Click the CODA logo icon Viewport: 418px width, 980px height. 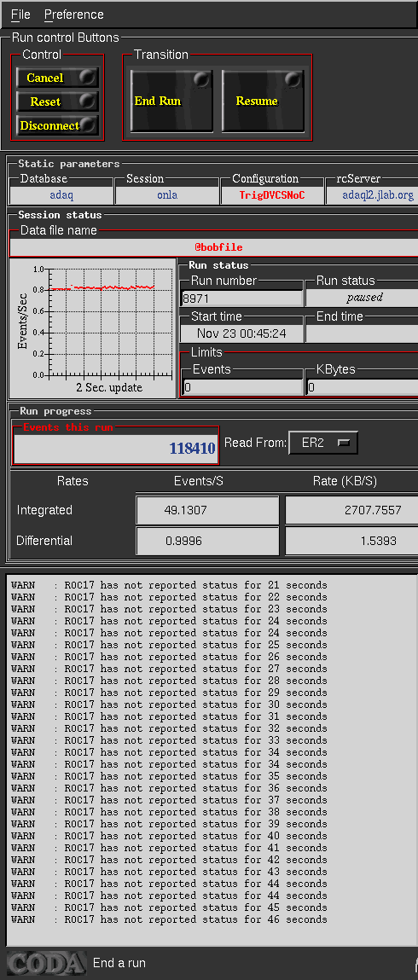click(x=46, y=963)
